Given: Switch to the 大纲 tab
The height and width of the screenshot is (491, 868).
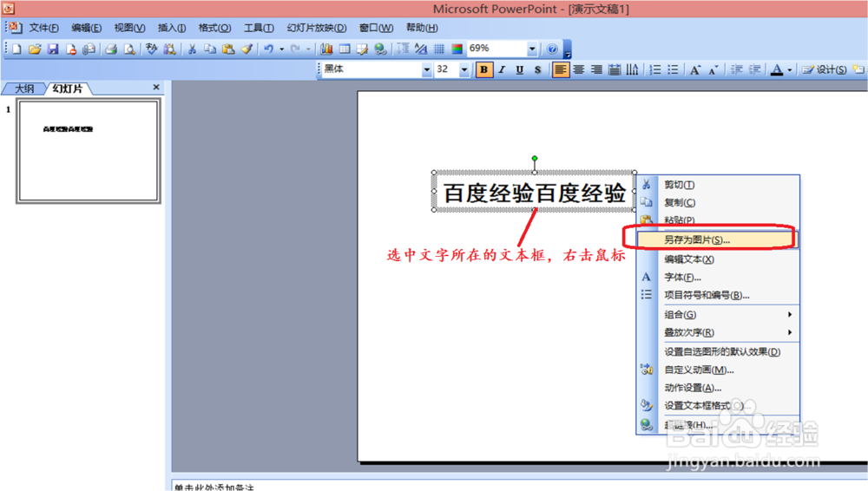Looking at the screenshot, I should tap(23, 88).
